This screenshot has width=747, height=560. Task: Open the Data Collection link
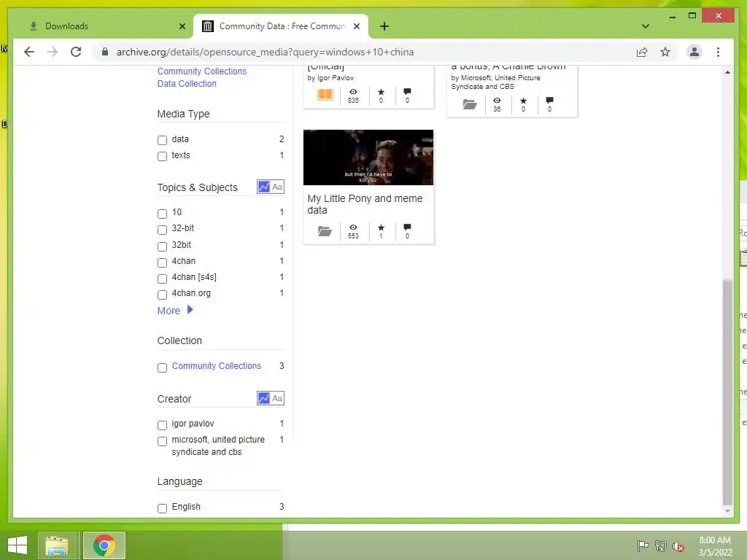[x=187, y=83]
